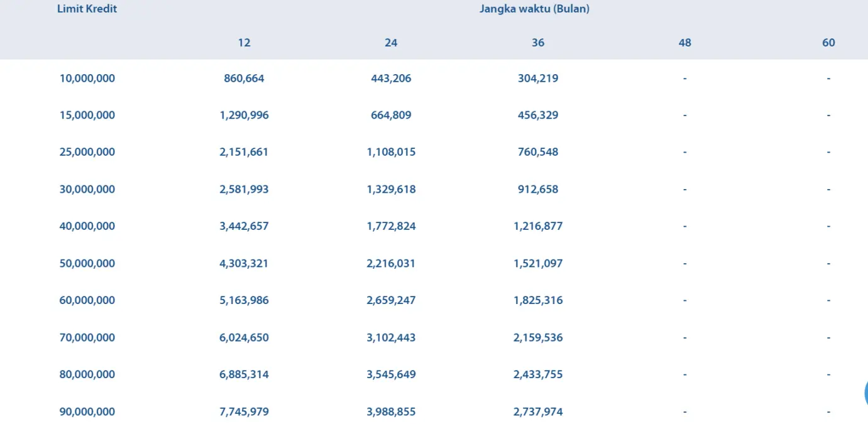Click the 25,000,000 credit limit label
The image size is (868, 424).
coord(87,152)
